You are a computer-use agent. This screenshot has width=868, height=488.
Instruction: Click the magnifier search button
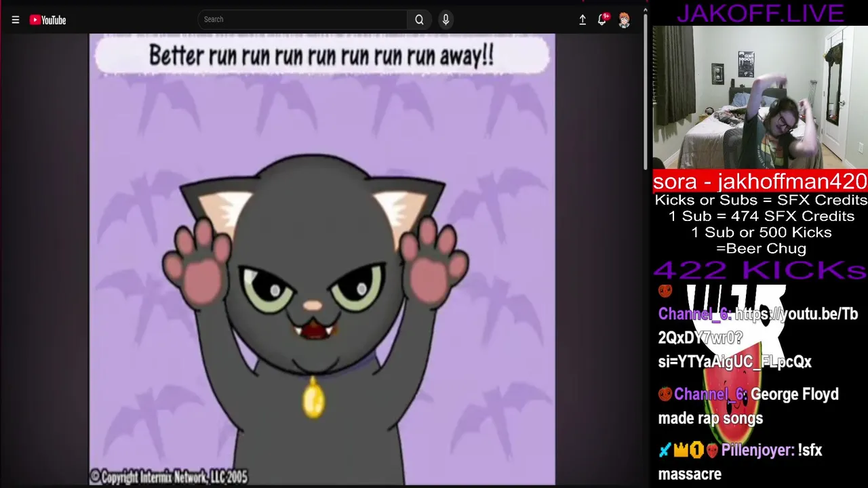click(419, 20)
